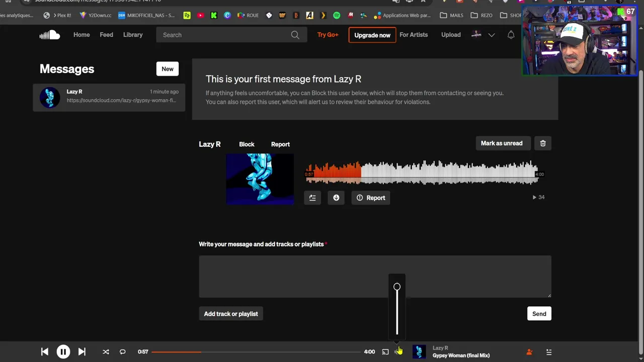Open the next-up queue list
This screenshot has height=362, width=644.
549,352
